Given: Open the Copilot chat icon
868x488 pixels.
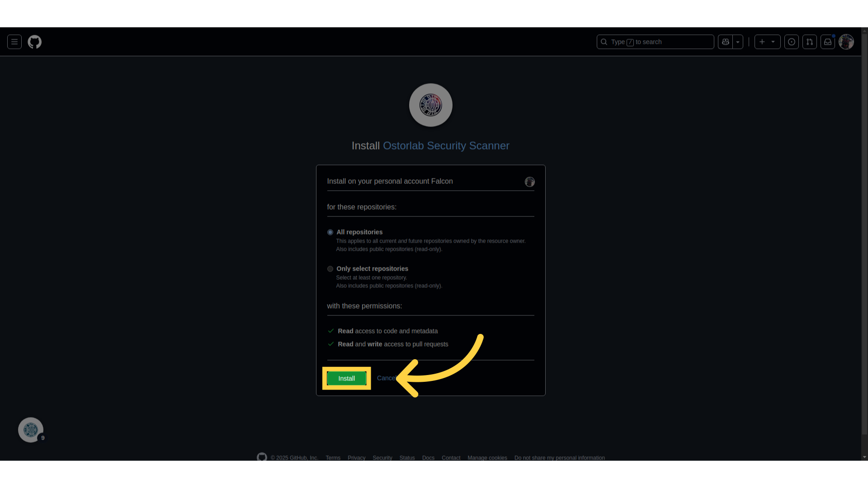Looking at the screenshot, I should 725,42.
